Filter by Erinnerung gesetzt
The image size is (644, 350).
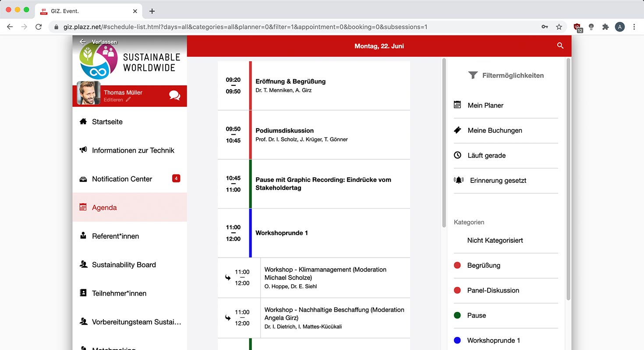[506, 180]
